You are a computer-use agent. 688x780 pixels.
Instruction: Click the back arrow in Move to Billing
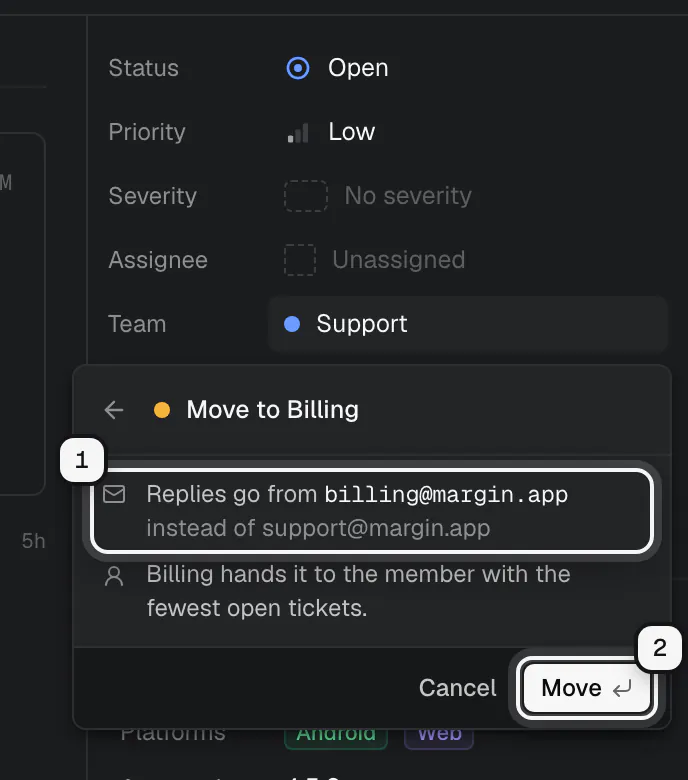coord(114,410)
